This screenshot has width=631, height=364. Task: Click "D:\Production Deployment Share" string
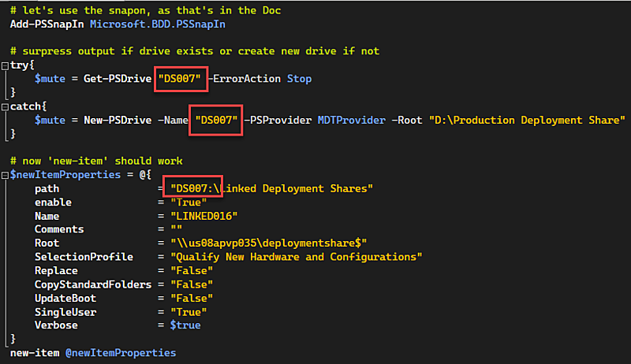point(527,120)
